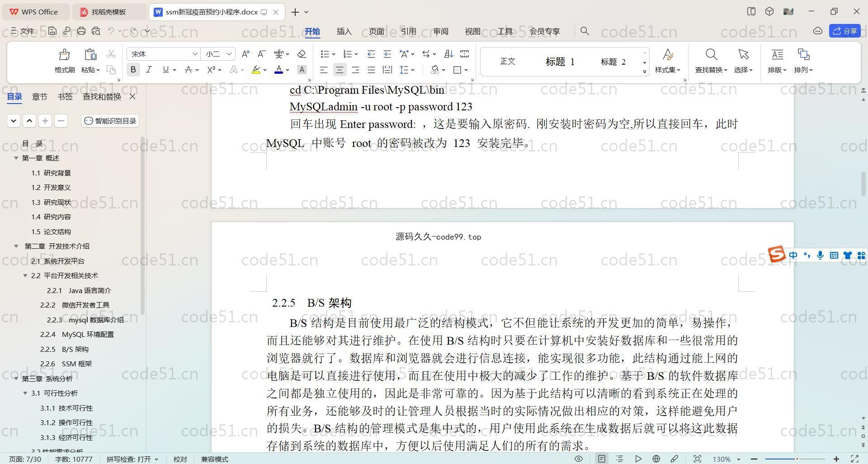
Task: Collapse the 2.2 平台开发相关技术 node
Action: [25, 275]
